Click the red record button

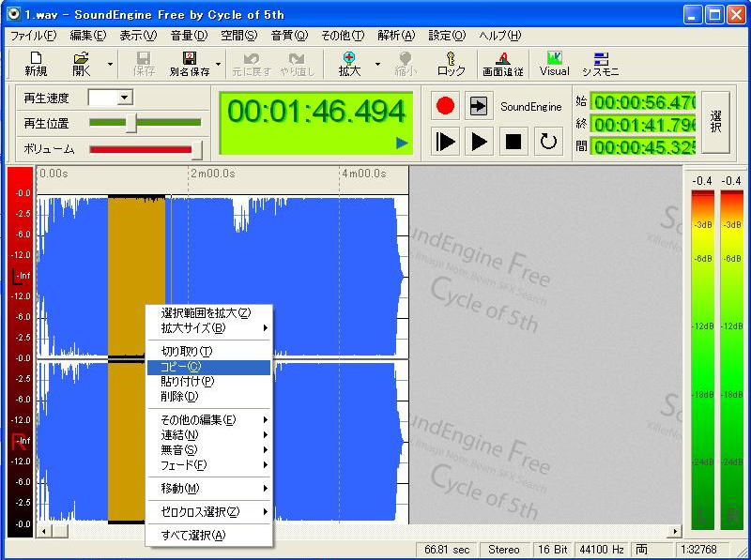tap(445, 106)
